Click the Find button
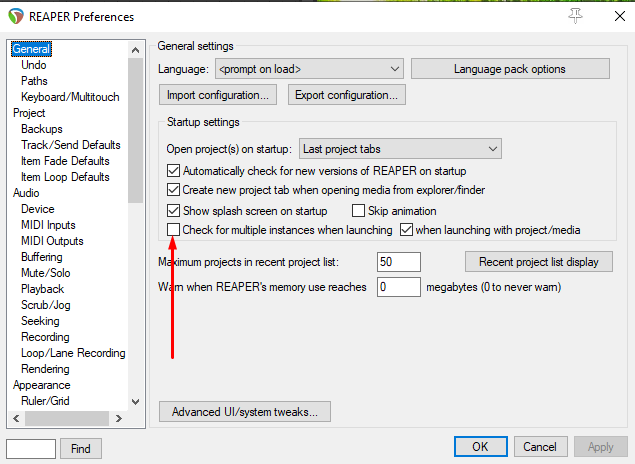The width and height of the screenshot is (635, 464). [81, 449]
